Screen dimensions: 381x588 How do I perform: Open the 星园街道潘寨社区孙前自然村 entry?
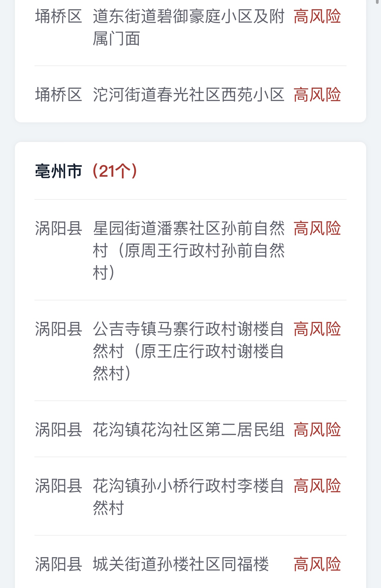[189, 250]
